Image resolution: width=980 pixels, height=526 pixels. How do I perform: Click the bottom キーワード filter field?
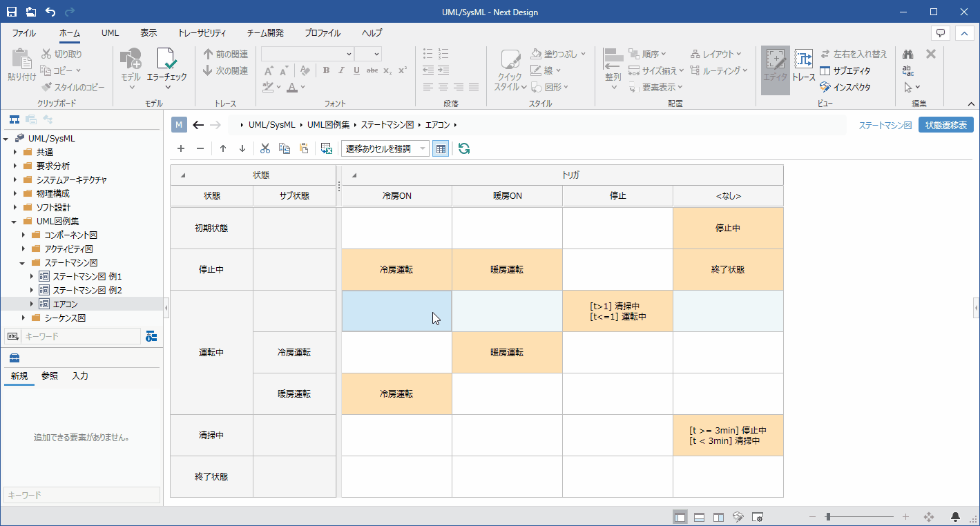(81, 495)
